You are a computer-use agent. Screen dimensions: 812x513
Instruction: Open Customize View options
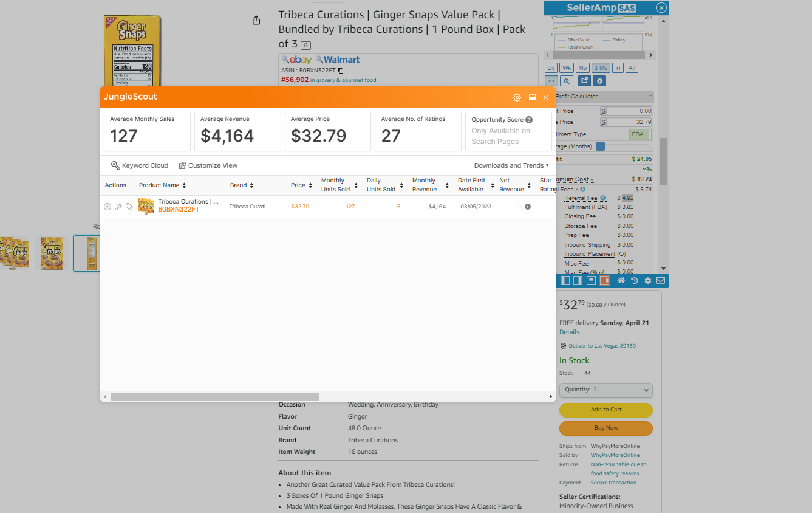click(208, 165)
